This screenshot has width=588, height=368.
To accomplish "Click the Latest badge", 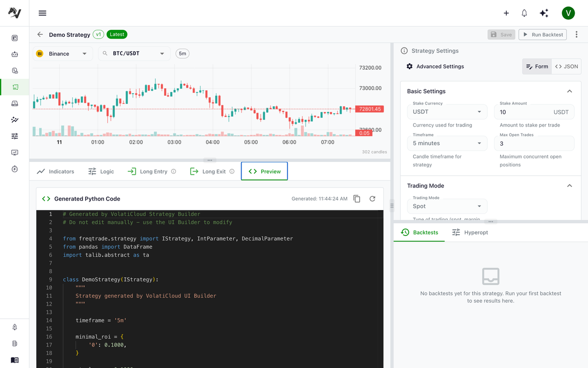I will click(x=117, y=34).
